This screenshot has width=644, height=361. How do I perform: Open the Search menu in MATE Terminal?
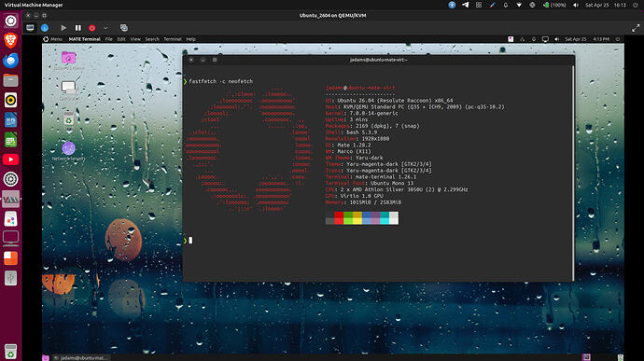[152, 39]
